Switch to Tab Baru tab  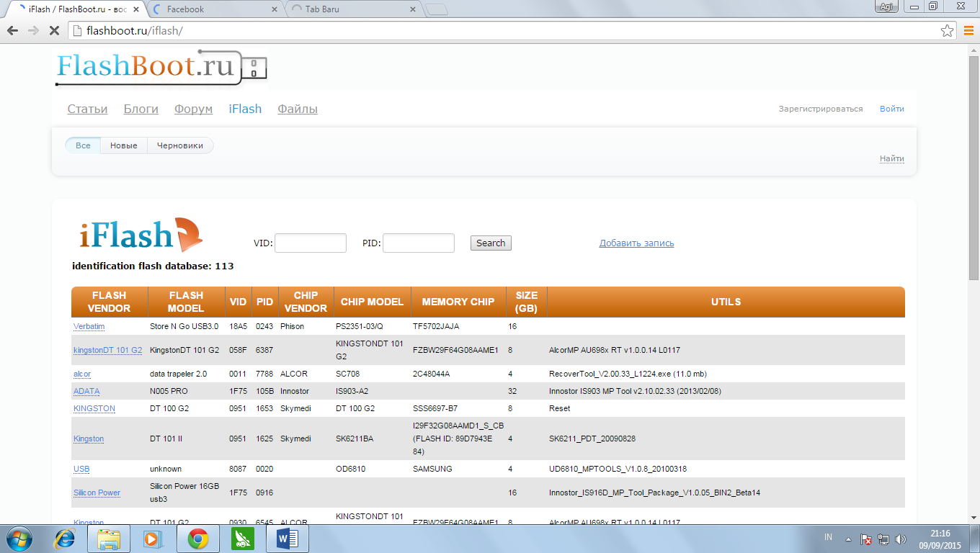tap(353, 9)
